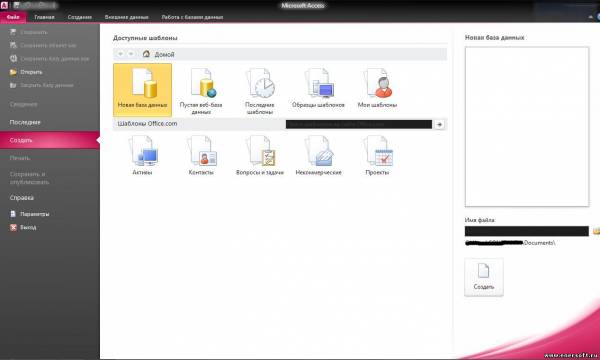
Task: Click the Новая база данных preview area
Action: [527, 127]
